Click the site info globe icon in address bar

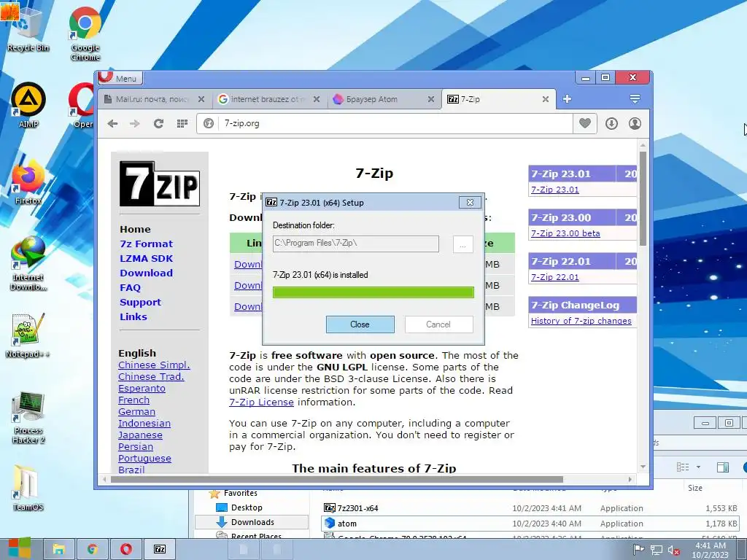tap(209, 123)
